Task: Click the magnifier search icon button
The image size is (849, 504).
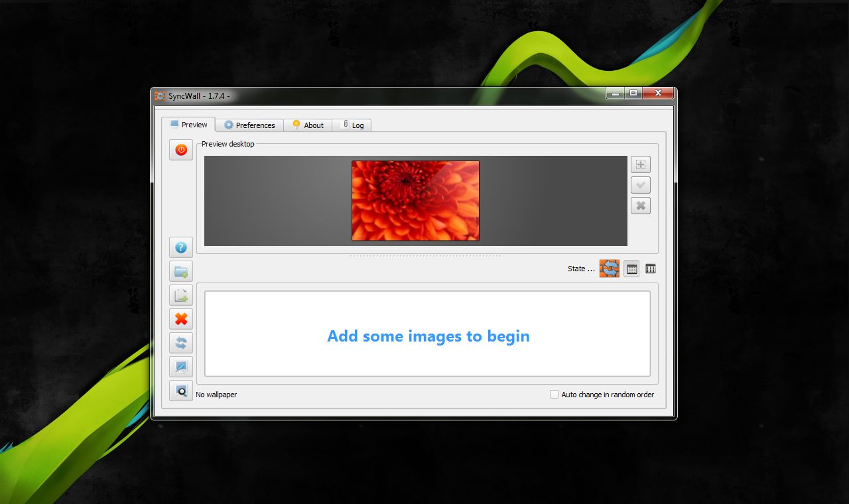Action: click(181, 391)
